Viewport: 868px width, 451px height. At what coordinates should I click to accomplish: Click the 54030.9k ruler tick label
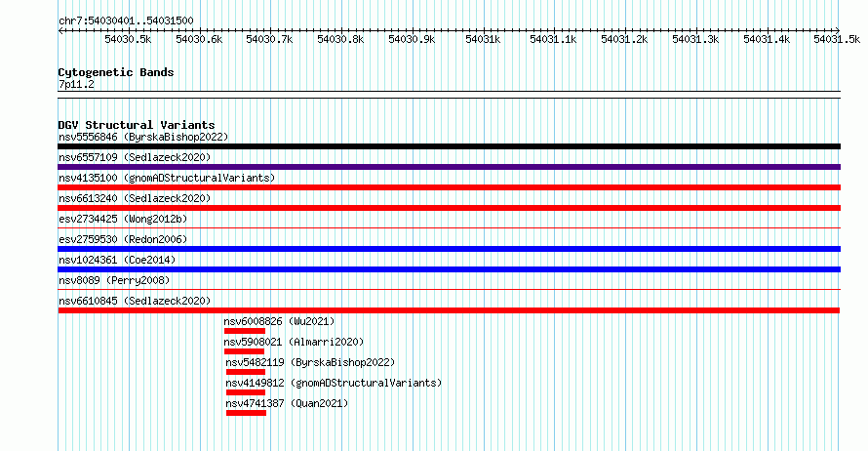click(412, 39)
